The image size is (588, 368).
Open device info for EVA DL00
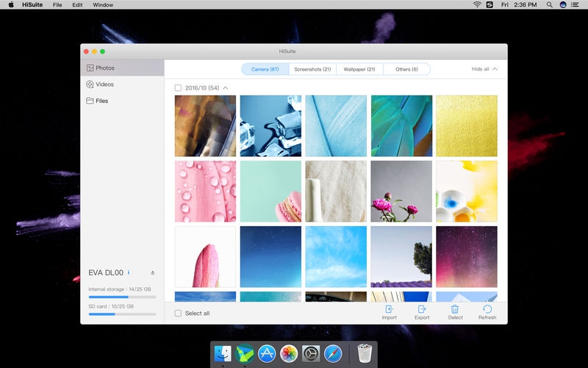(x=129, y=272)
